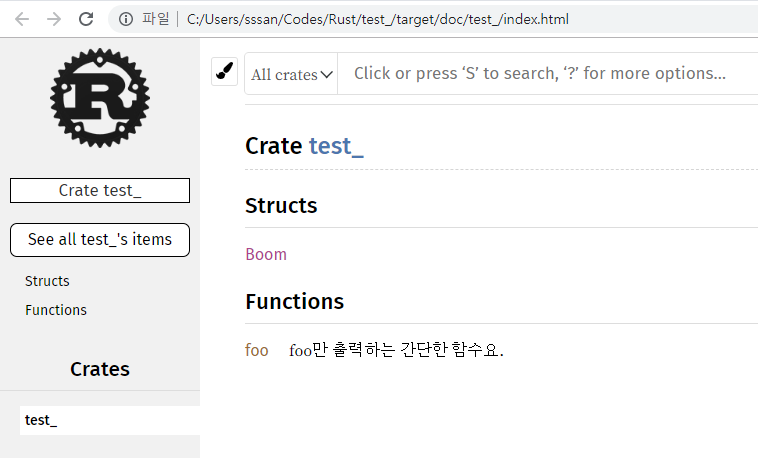Click the 파일 label in address bar
758x458 pixels.
(x=156, y=19)
